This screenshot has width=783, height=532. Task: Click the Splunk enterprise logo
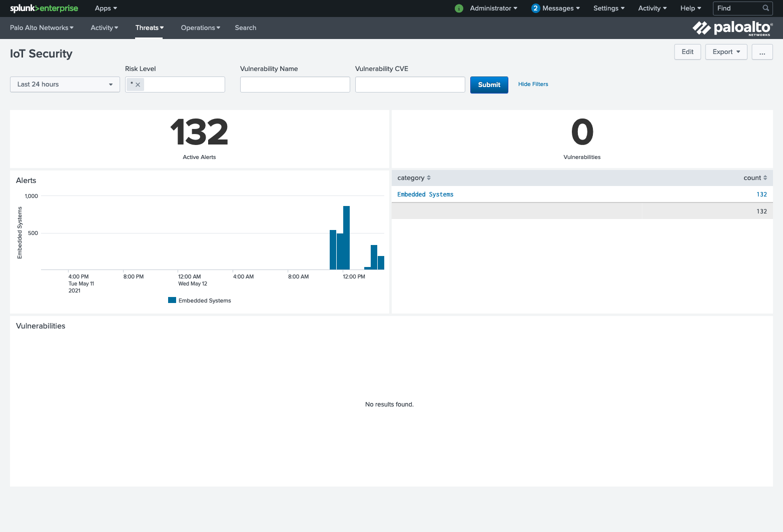tap(44, 8)
